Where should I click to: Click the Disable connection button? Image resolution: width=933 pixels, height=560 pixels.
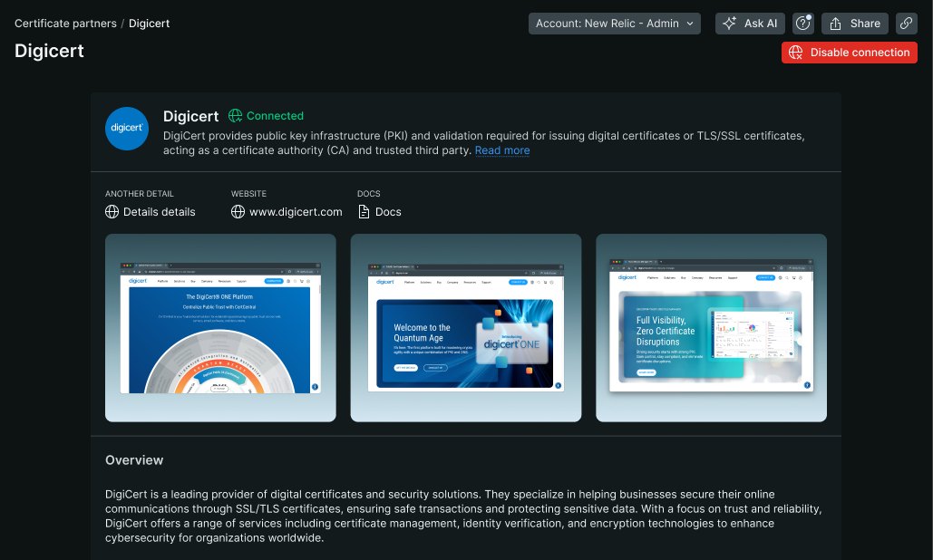coord(849,53)
